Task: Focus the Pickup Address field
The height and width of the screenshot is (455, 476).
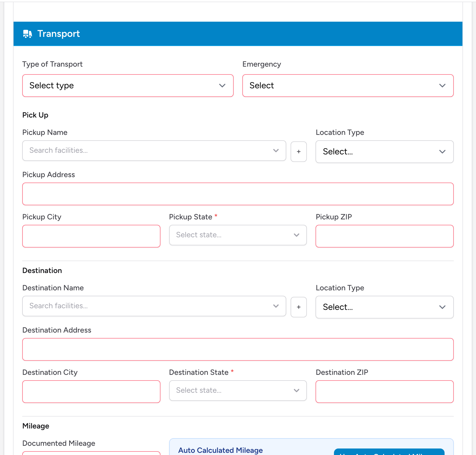Action: (238, 194)
